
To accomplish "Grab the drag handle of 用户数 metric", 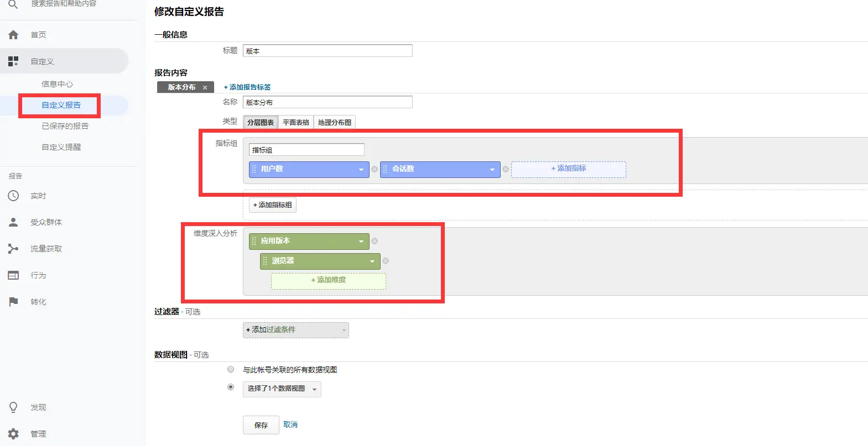I will (x=254, y=169).
